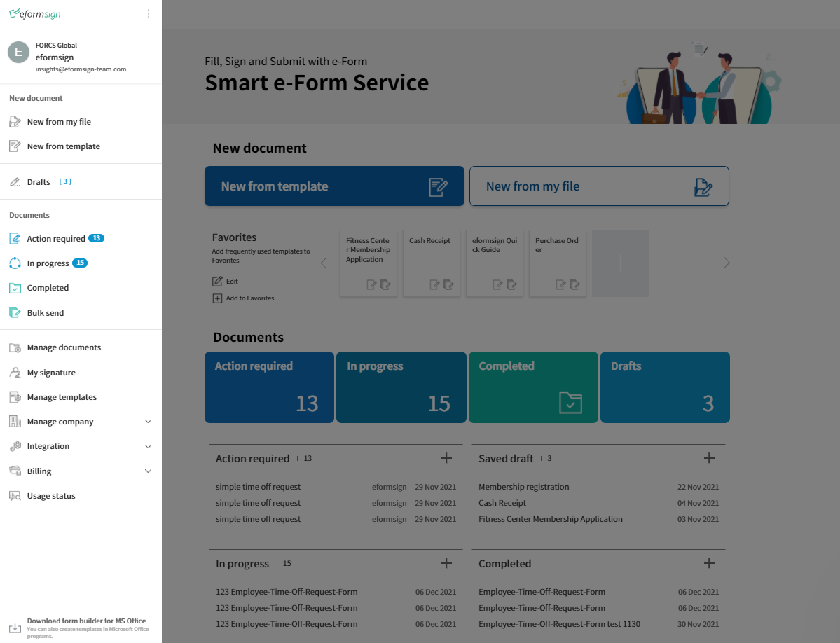Click Edit under Favorites
Image resolution: width=840 pixels, height=643 pixels.
[225, 281]
